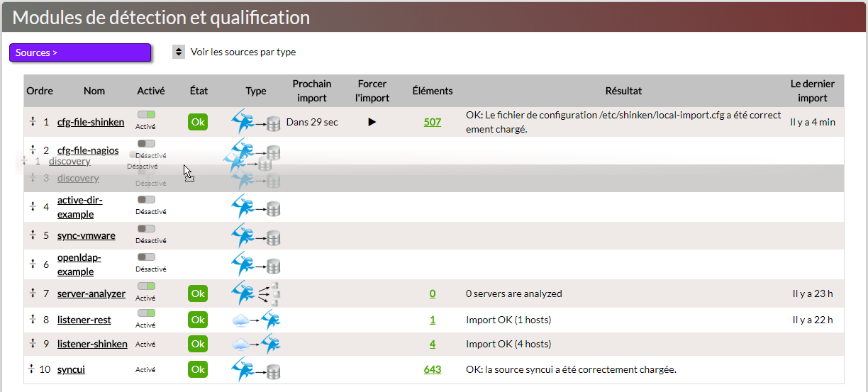Click the Éléments column header
Viewport: 868px width, 392px height.
(x=433, y=91)
